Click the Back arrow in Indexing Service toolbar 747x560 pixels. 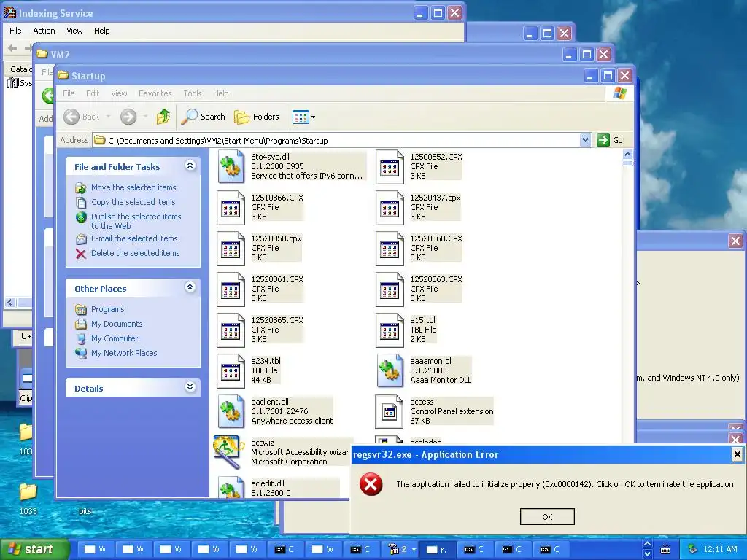coord(12,47)
